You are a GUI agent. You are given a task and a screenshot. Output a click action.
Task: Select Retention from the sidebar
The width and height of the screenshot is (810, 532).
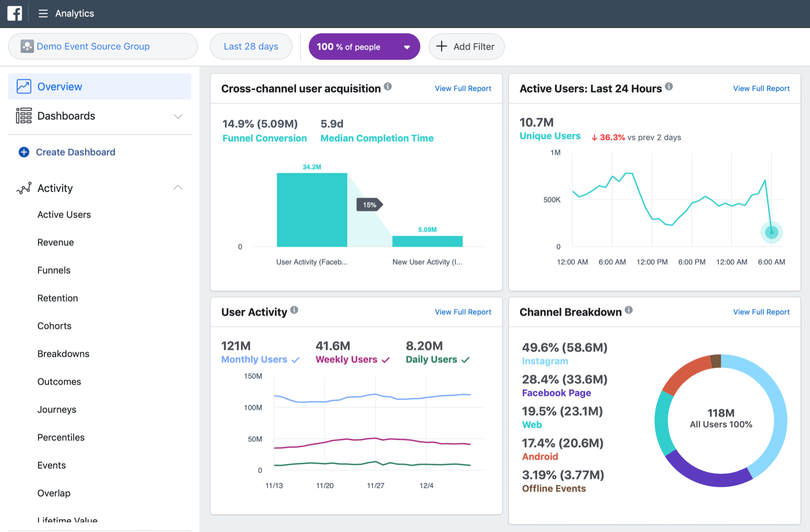coord(57,298)
